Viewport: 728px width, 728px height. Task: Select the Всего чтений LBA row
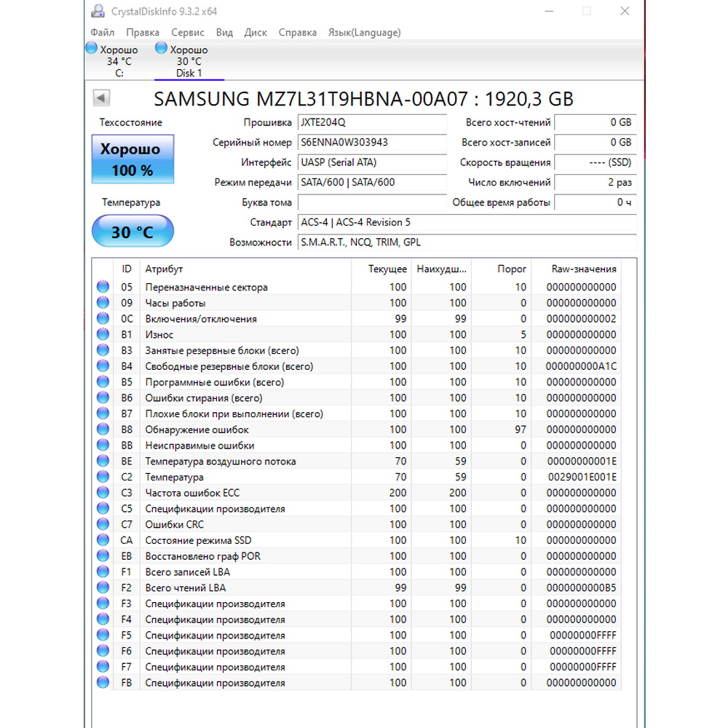coord(356,587)
